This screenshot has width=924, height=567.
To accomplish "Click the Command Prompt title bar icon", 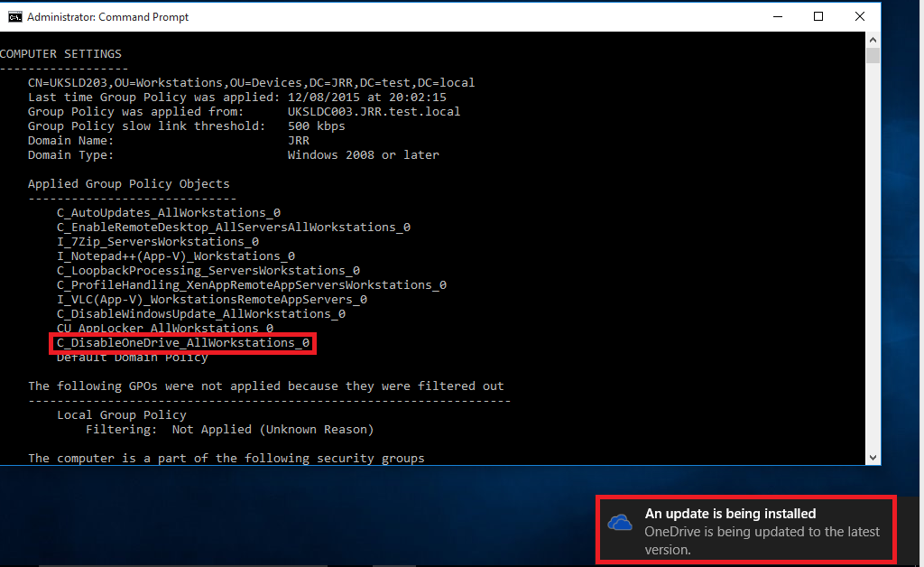I will [x=14, y=16].
